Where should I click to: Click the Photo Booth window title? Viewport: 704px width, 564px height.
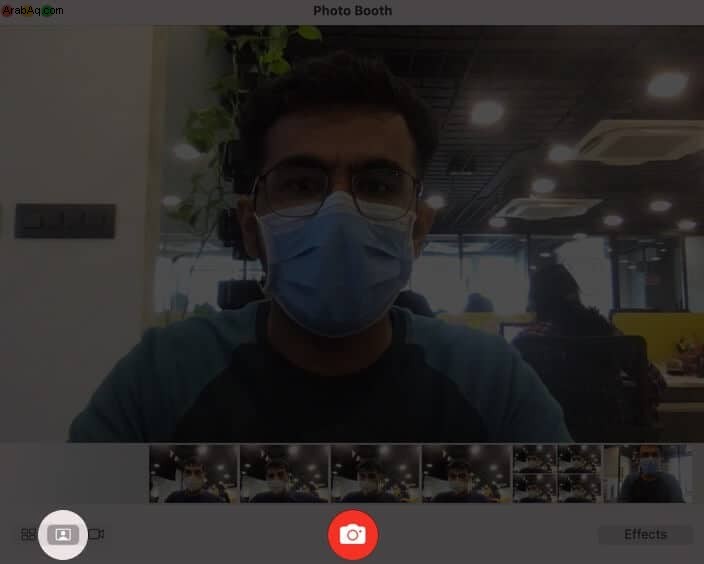(352, 10)
